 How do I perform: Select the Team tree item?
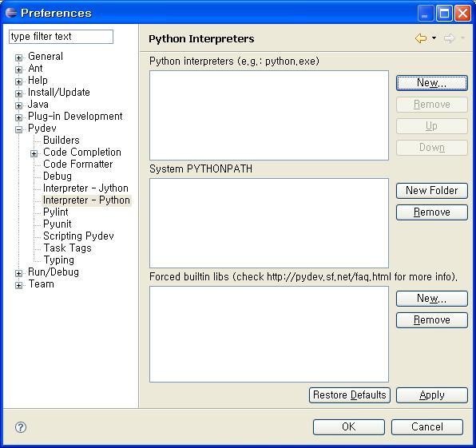[41, 283]
